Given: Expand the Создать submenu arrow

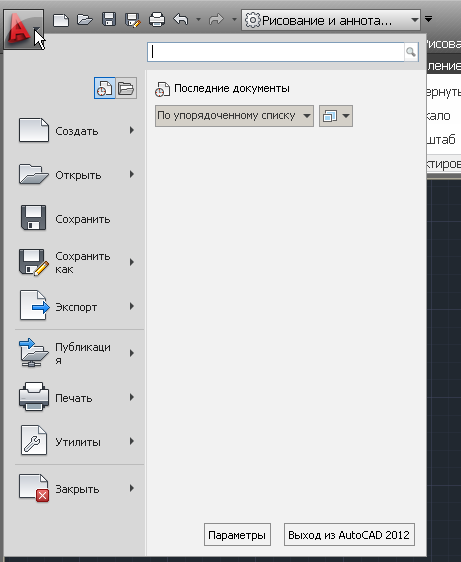Looking at the screenshot, I should pyautogui.click(x=132, y=130).
